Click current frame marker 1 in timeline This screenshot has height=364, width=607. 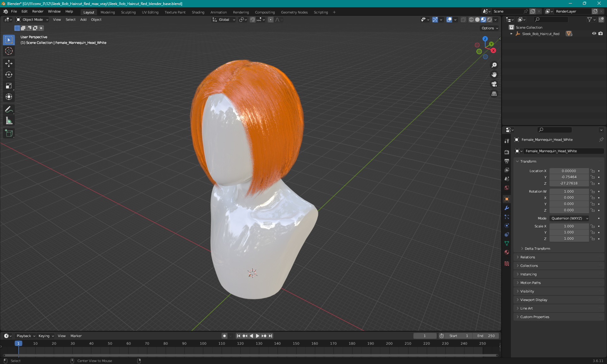coord(18,343)
